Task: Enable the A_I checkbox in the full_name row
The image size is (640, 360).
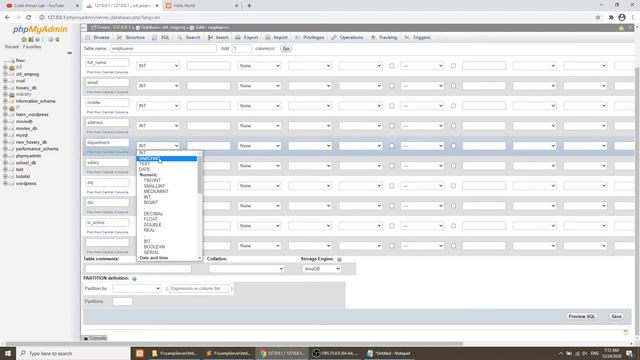Action: point(453,66)
